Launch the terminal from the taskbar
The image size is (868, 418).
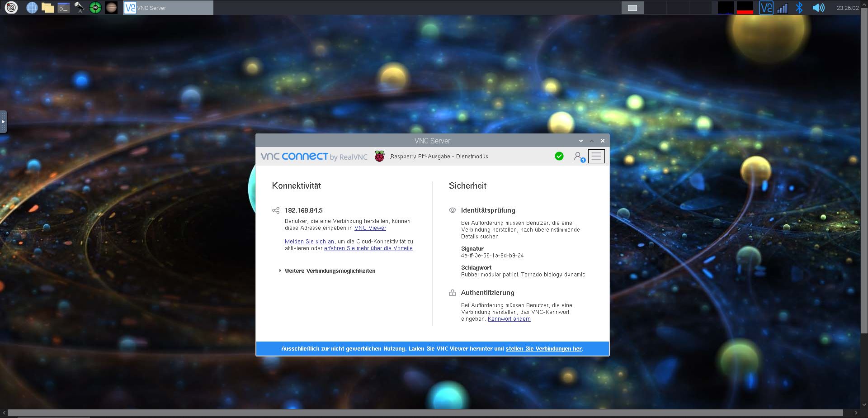click(64, 8)
